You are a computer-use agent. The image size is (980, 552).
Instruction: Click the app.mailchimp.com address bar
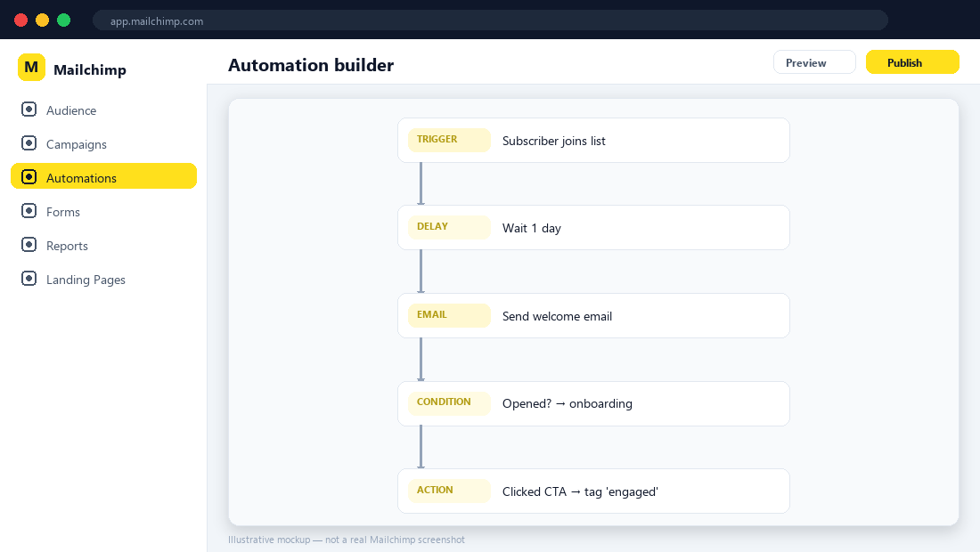point(490,20)
